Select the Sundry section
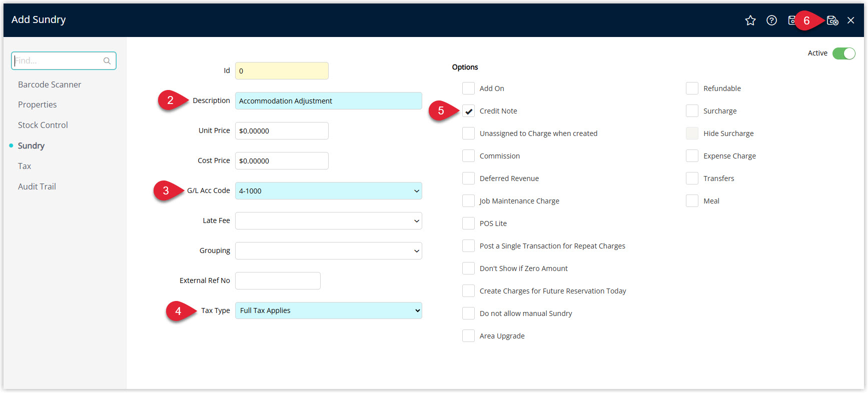Image resolution: width=868 pixels, height=393 pixels. point(31,145)
